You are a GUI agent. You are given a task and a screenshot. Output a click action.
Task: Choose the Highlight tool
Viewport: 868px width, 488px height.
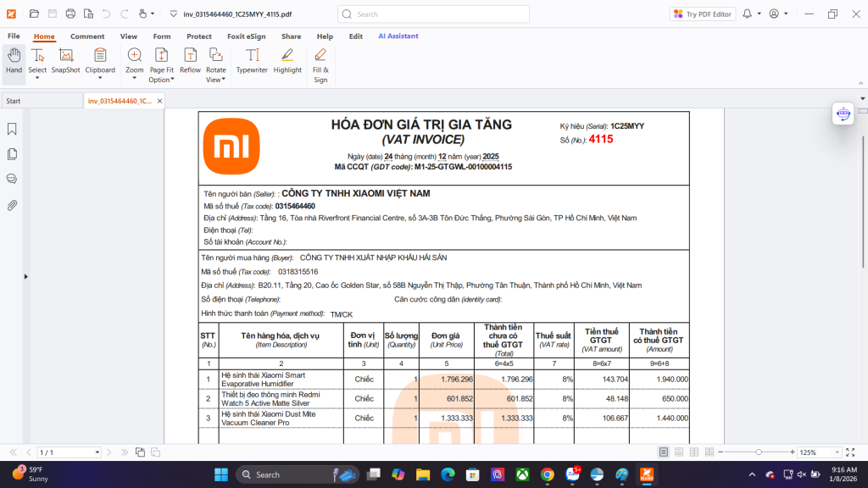(x=287, y=61)
